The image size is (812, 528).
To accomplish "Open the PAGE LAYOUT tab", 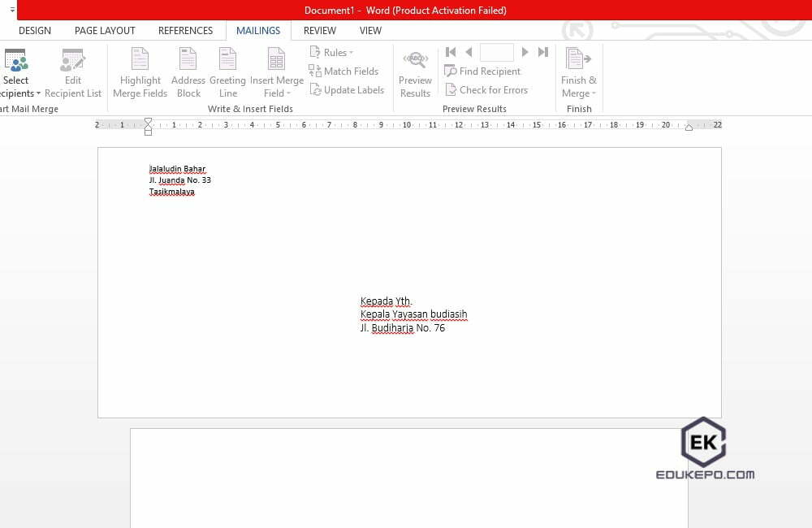I will point(105,30).
